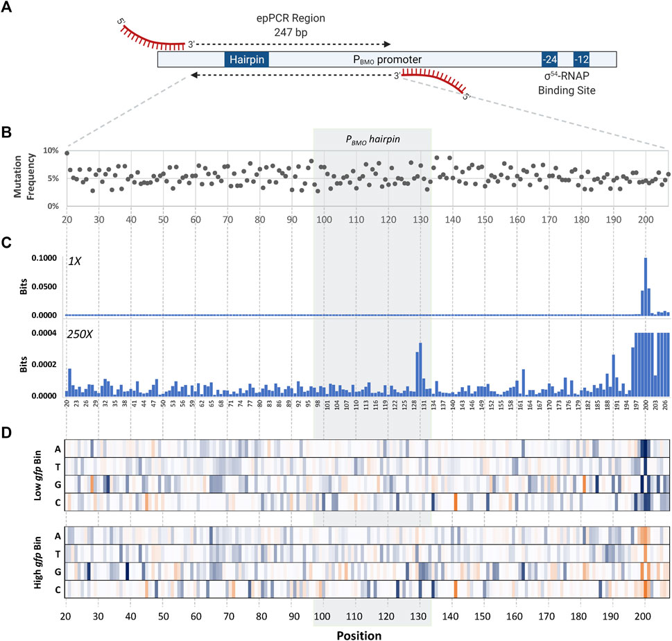
Task: Click tick '140' on the bottom heatmap x-axis
Action: tap(450, 616)
